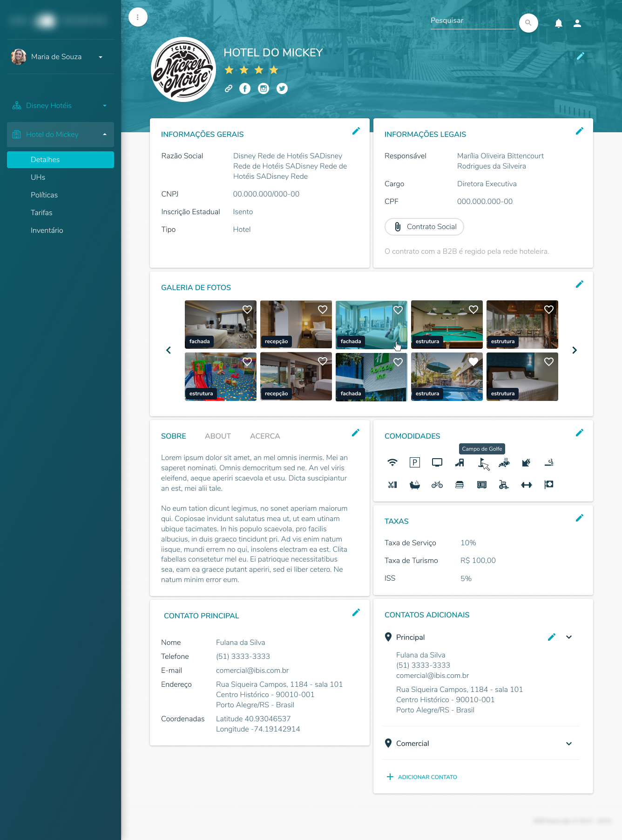Favorite the Holiday Inn facade photo

coord(398,362)
